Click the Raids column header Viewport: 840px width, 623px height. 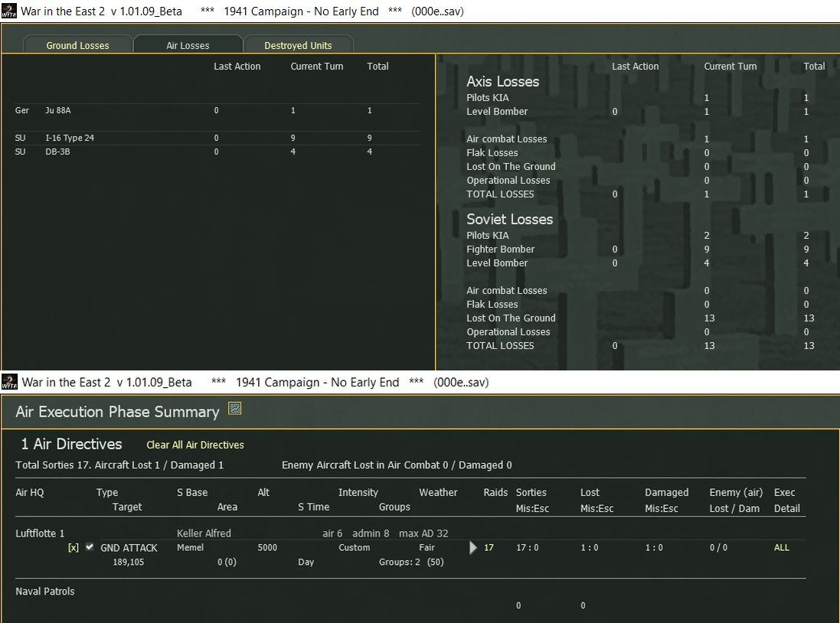point(495,492)
